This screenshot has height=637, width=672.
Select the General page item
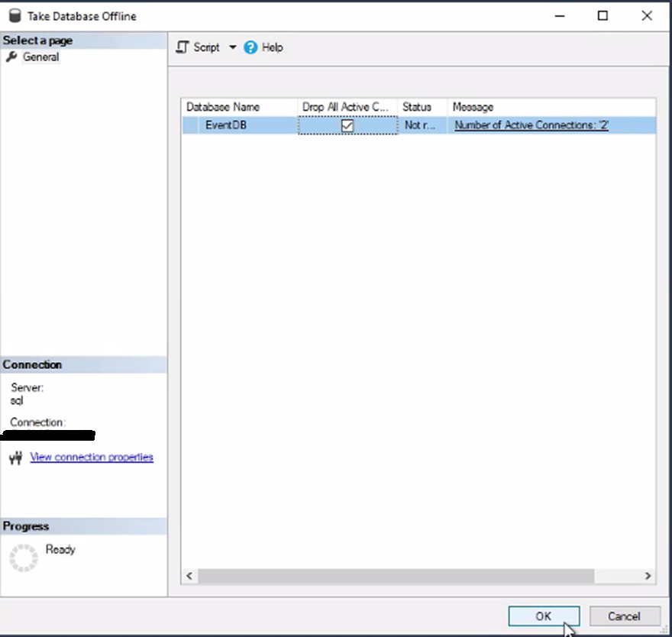(40, 57)
